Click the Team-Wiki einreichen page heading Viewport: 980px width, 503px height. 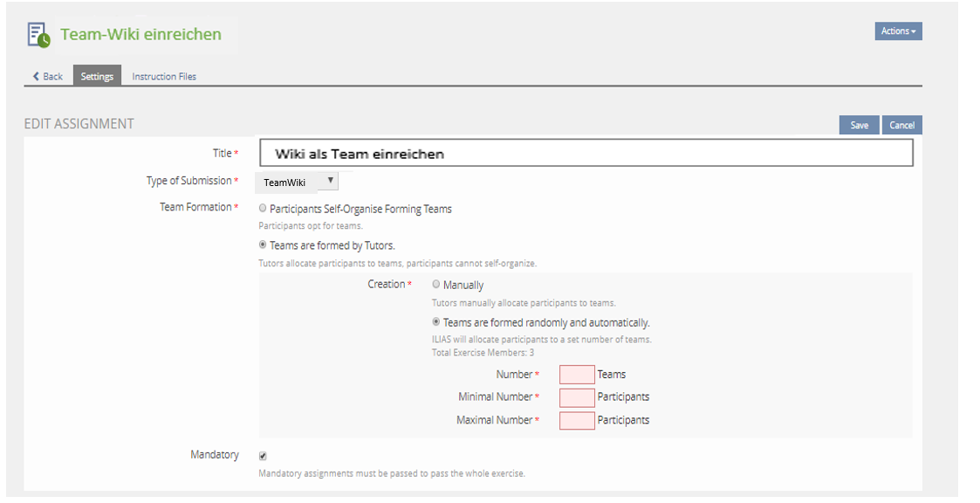click(140, 35)
